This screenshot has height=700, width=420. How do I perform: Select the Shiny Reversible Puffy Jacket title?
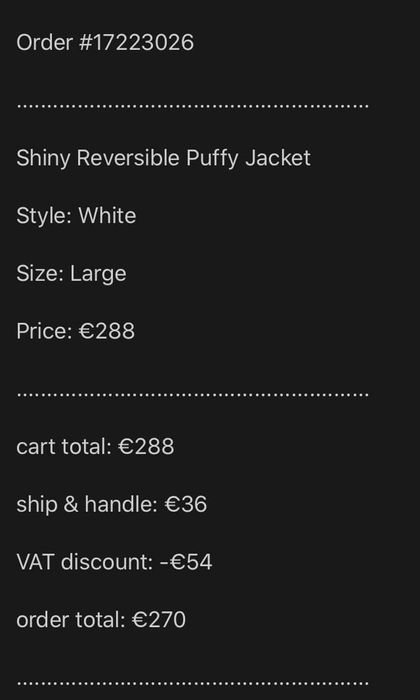tap(163, 159)
